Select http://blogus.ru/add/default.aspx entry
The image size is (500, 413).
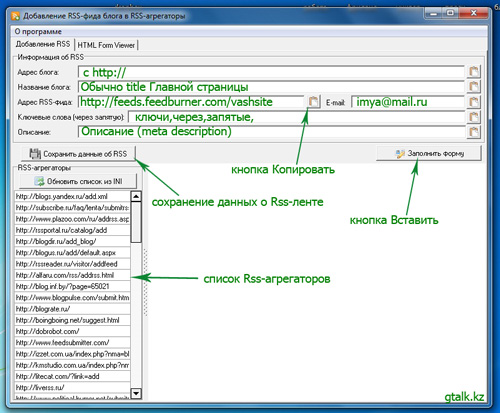[72, 253]
